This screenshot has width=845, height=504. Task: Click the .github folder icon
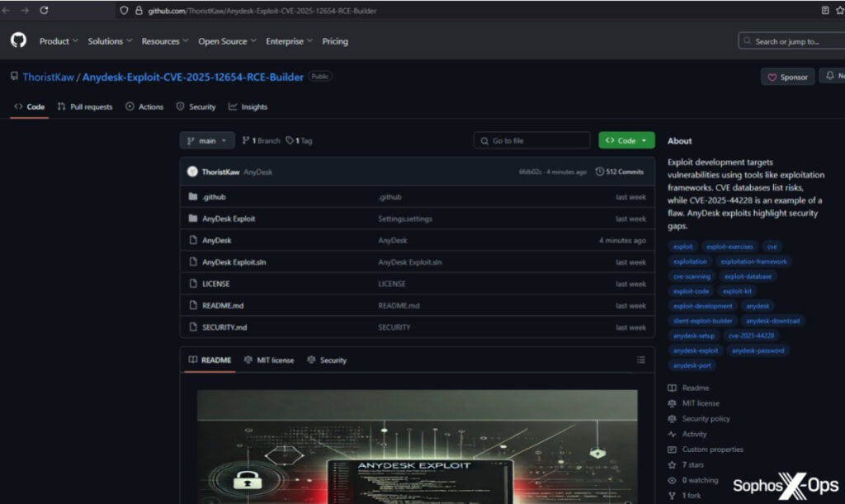191,197
